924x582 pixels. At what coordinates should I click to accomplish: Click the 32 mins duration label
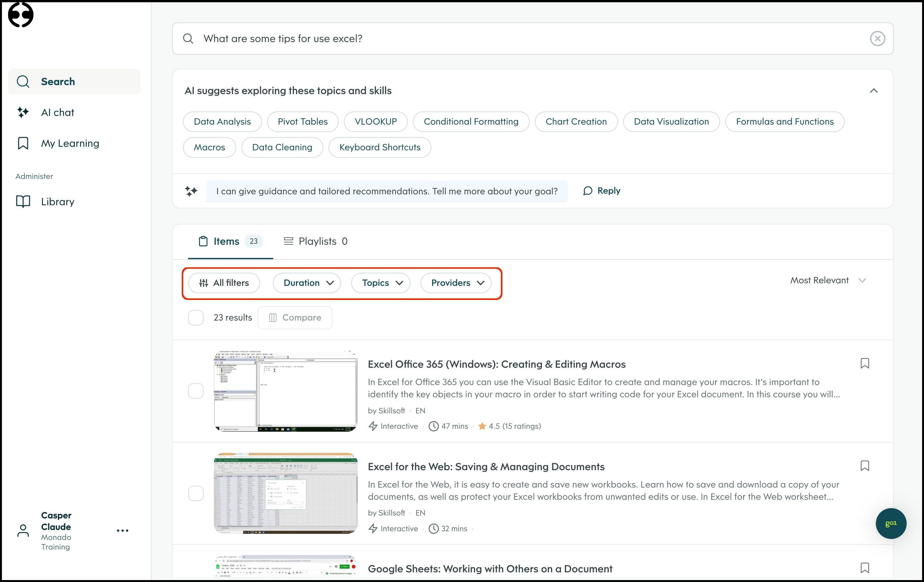tap(454, 529)
